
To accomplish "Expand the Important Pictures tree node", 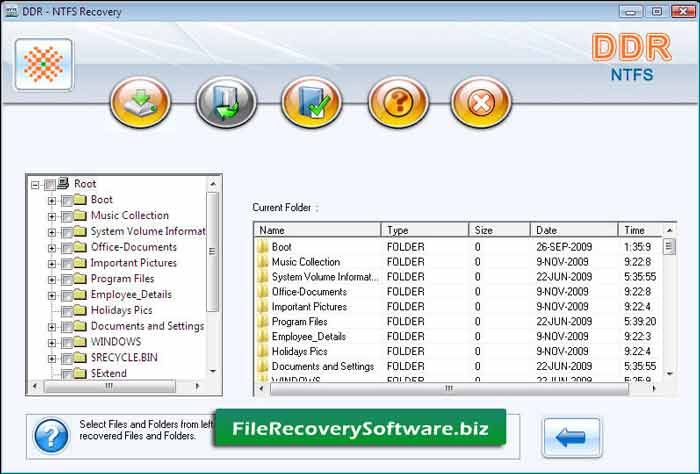I will click(x=52, y=264).
